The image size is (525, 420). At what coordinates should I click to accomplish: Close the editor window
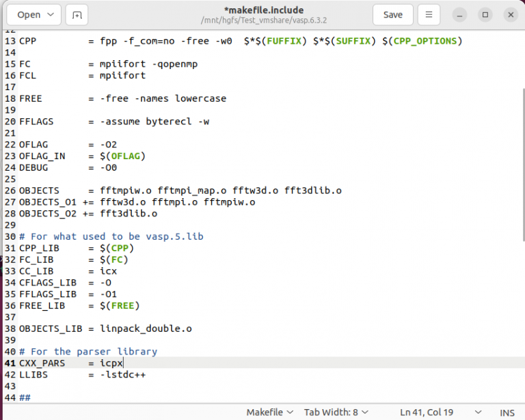click(x=511, y=15)
